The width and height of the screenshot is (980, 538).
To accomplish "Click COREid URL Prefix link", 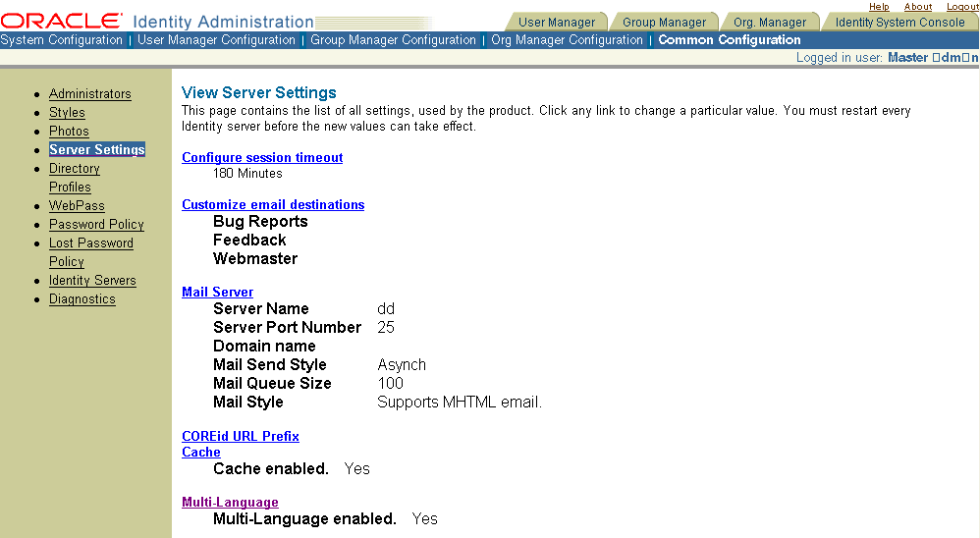I will click(240, 436).
